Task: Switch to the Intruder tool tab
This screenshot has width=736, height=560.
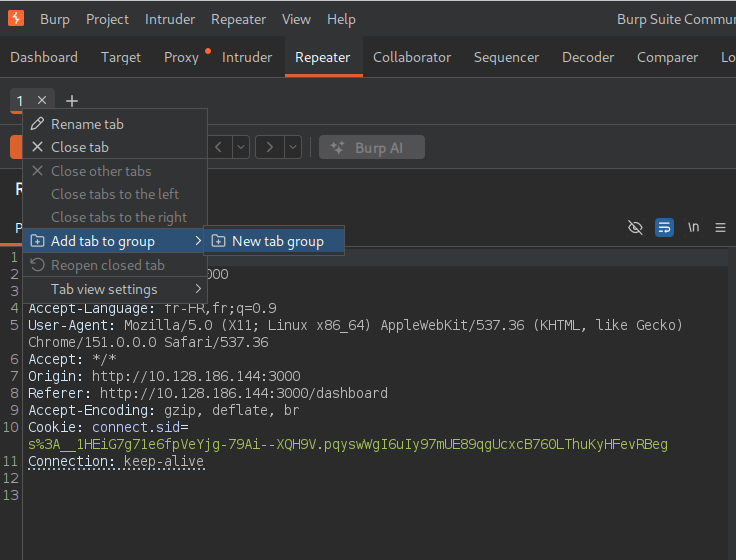Action: tap(247, 57)
